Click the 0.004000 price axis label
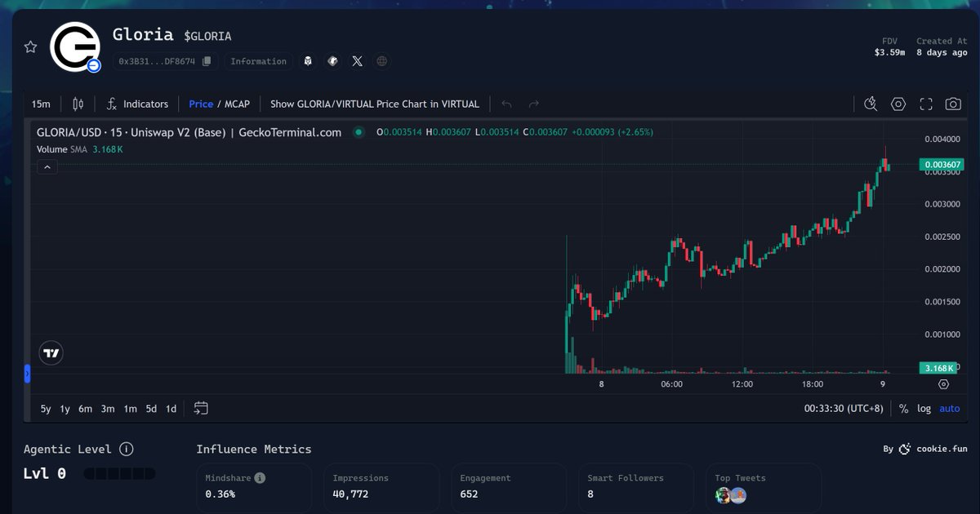The image size is (980, 514). (x=942, y=139)
